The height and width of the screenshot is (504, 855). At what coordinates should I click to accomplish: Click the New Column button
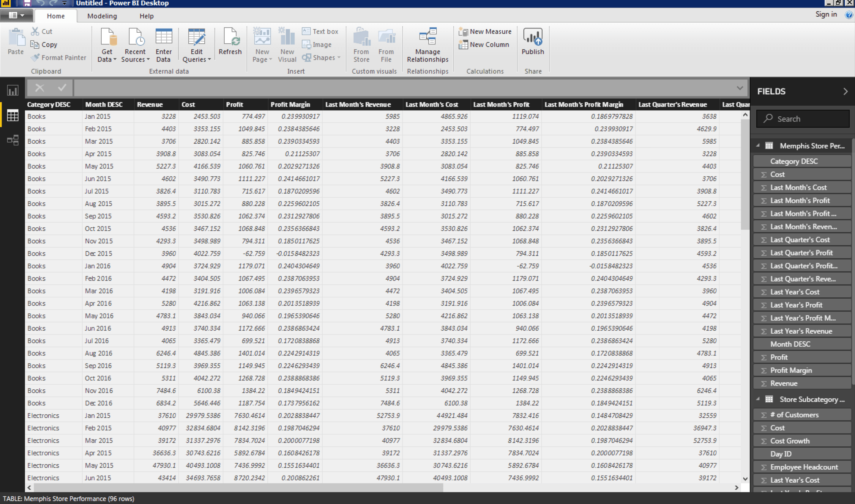(484, 45)
